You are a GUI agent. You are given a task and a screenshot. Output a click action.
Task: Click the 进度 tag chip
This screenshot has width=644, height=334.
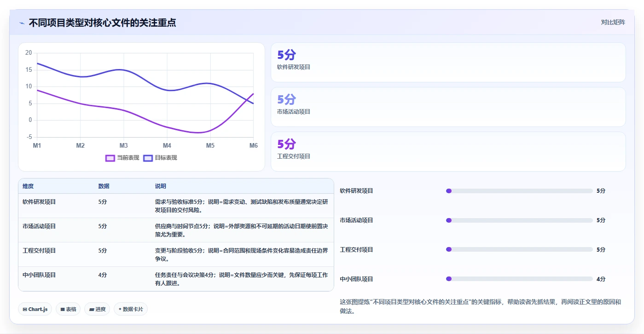(x=98, y=309)
